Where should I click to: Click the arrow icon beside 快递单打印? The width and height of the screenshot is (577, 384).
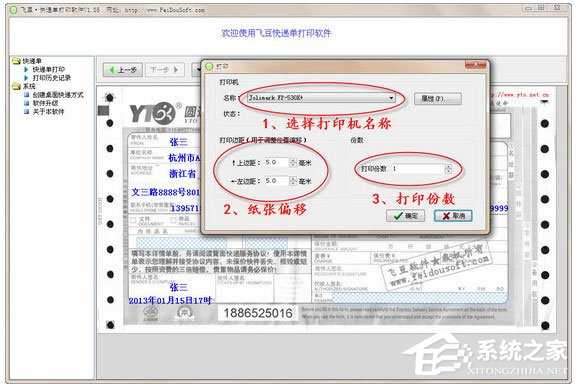(x=26, y=69)
